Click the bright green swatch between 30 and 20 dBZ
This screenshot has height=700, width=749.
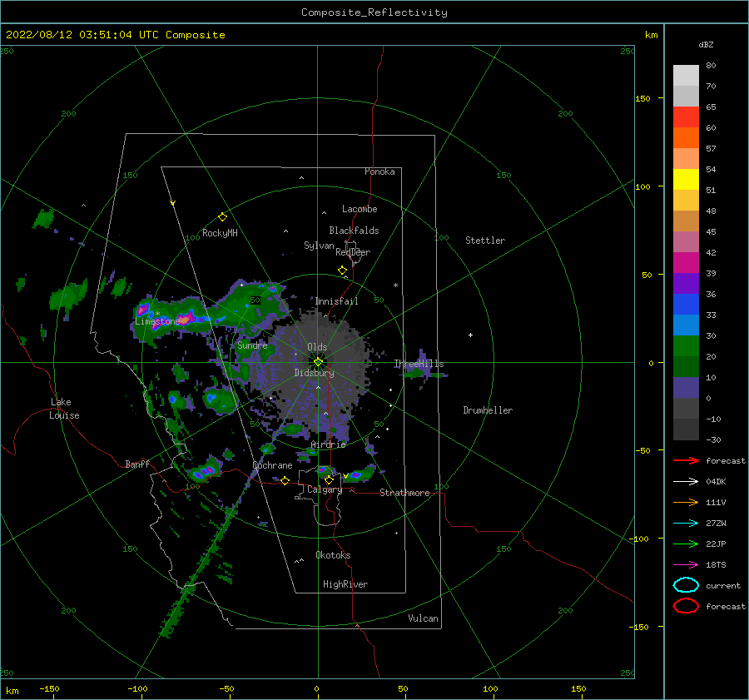point(686,346)
